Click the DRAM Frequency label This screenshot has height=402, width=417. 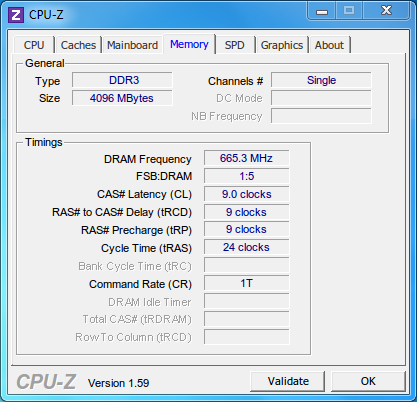148,159
